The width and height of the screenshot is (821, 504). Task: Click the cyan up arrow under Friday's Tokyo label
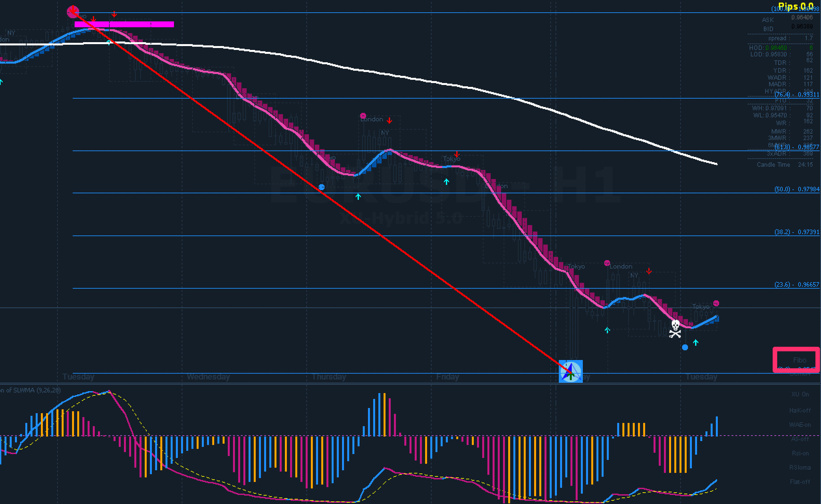[447, 182]
